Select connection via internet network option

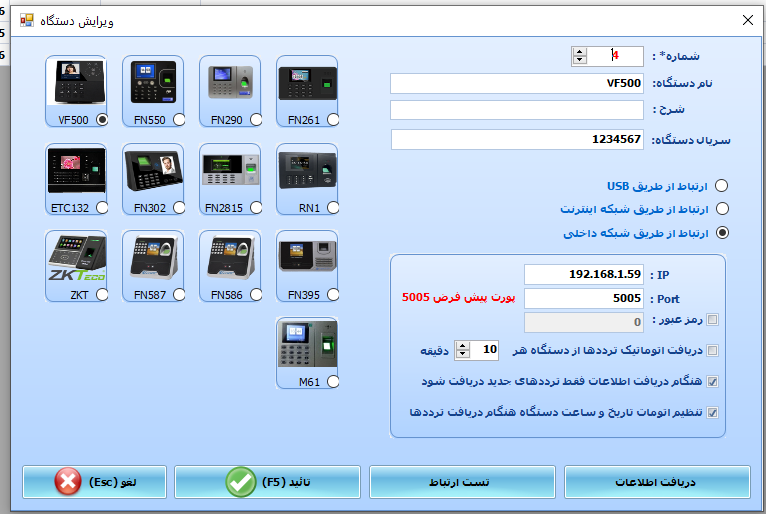point(723,209)
